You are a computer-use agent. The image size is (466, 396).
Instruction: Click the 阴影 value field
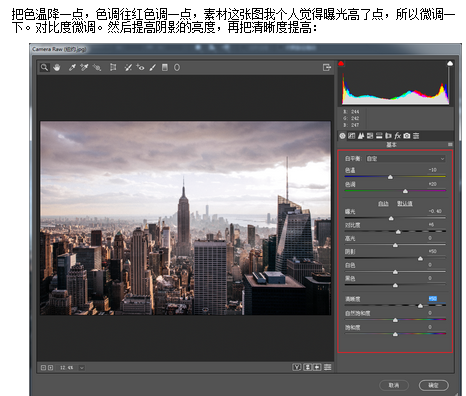pos(433,251)
